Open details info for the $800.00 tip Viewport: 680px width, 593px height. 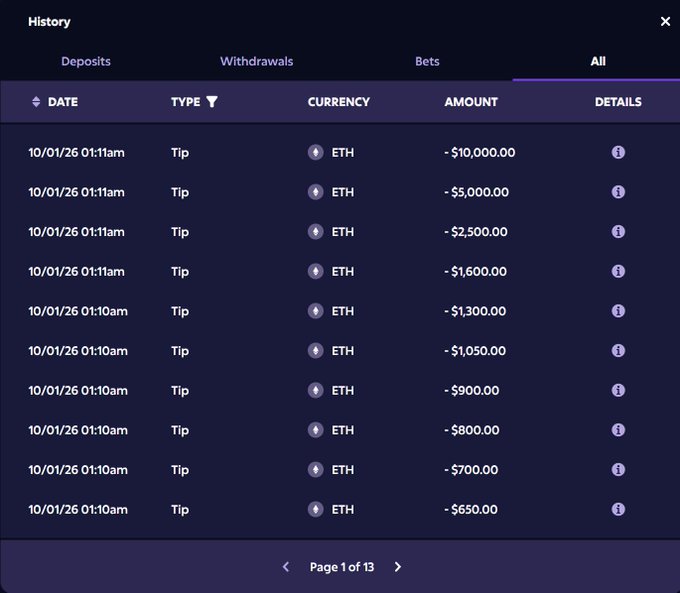[x=618, y=430]
